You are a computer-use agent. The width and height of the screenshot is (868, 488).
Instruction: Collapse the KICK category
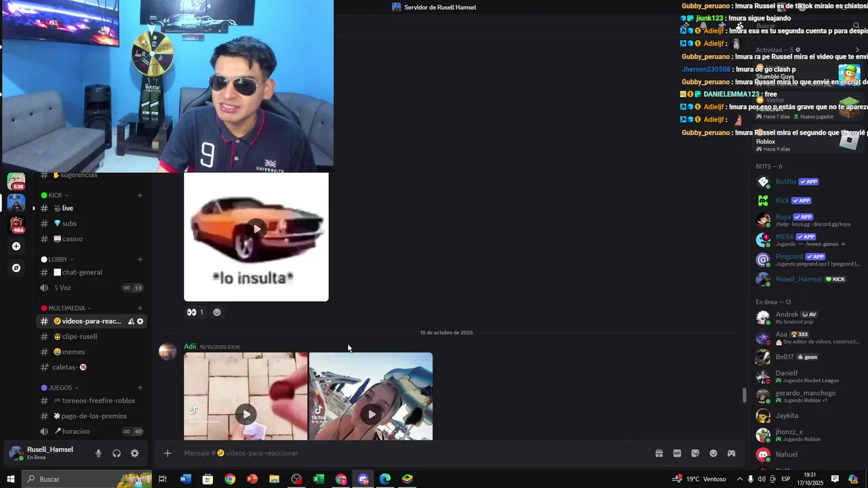[x=55, y=195]
